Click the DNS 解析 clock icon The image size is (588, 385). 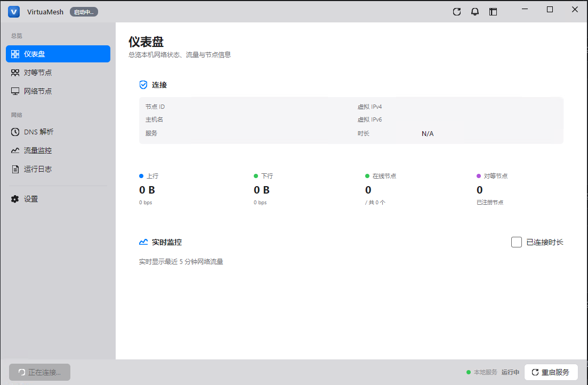[x=15, y=132]
